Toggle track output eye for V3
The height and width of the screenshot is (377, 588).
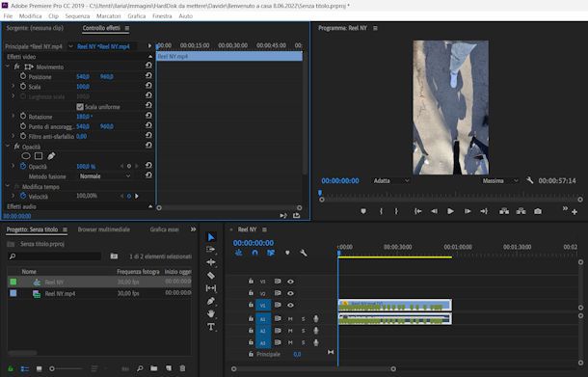click(x=290, y=282)
